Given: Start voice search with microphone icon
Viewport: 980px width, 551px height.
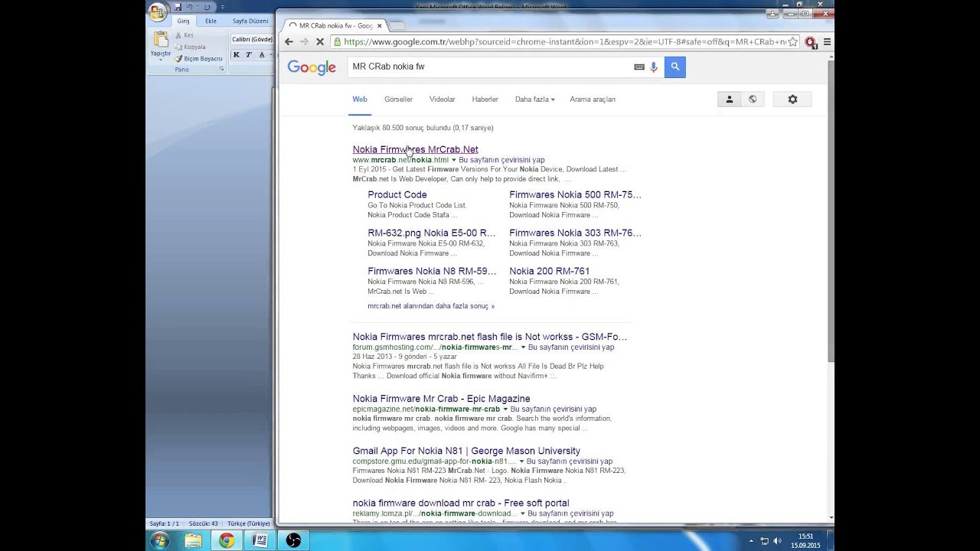Looking at the screenshot, I should (654, 67).
